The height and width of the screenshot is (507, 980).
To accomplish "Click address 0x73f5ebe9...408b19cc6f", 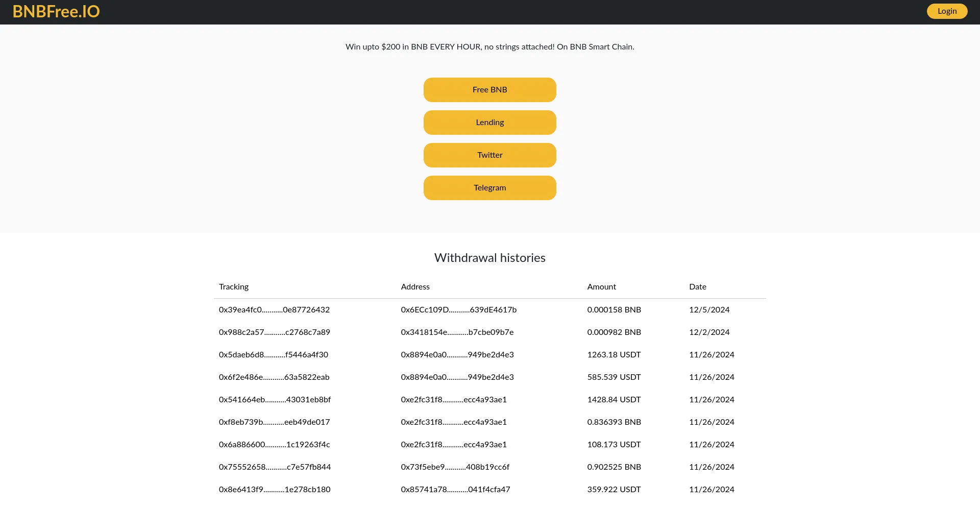I will (x=455, y=467).
